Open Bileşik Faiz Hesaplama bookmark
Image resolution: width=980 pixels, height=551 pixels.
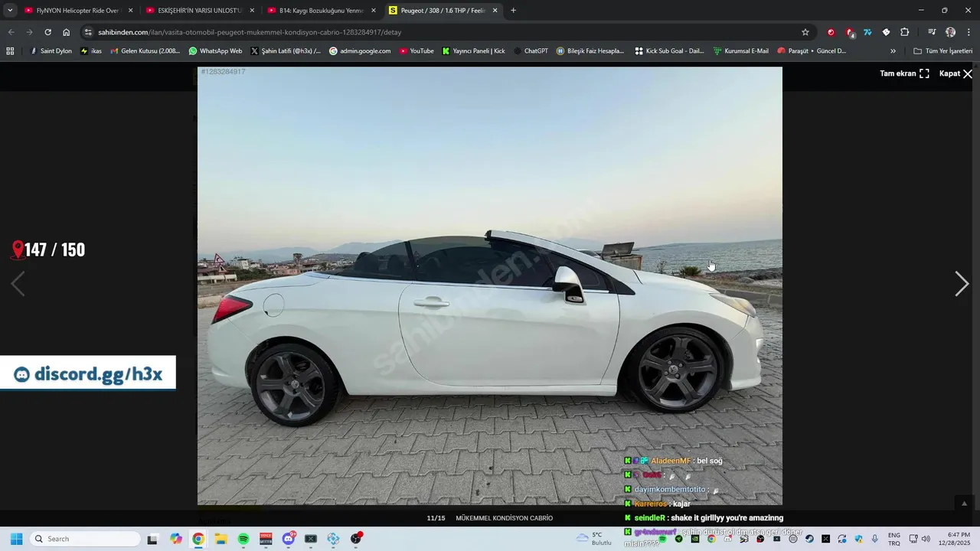tap(590, 51)
